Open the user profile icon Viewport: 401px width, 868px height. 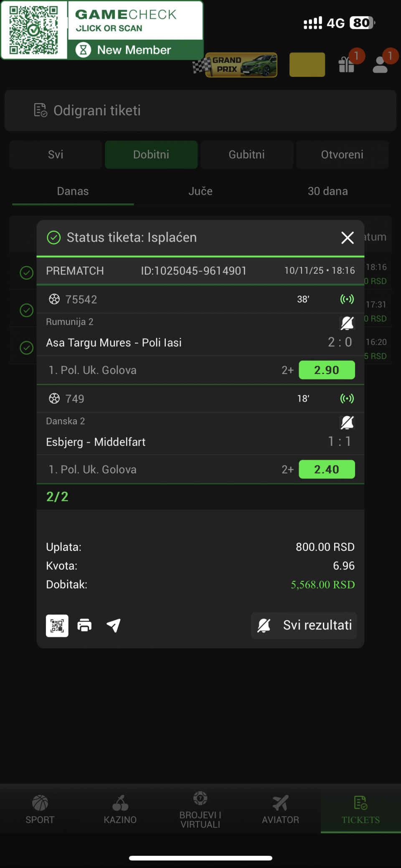click(381, 64)
